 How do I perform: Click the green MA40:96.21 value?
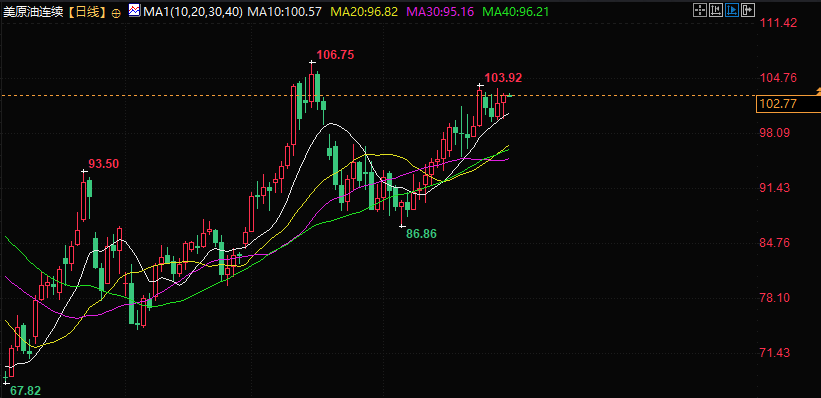[x=516, y=11]
